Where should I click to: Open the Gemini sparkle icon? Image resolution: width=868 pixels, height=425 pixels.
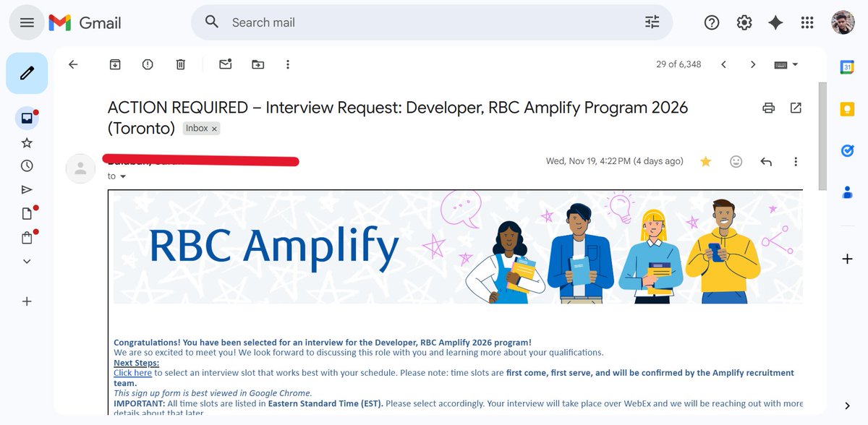[775, 22]
